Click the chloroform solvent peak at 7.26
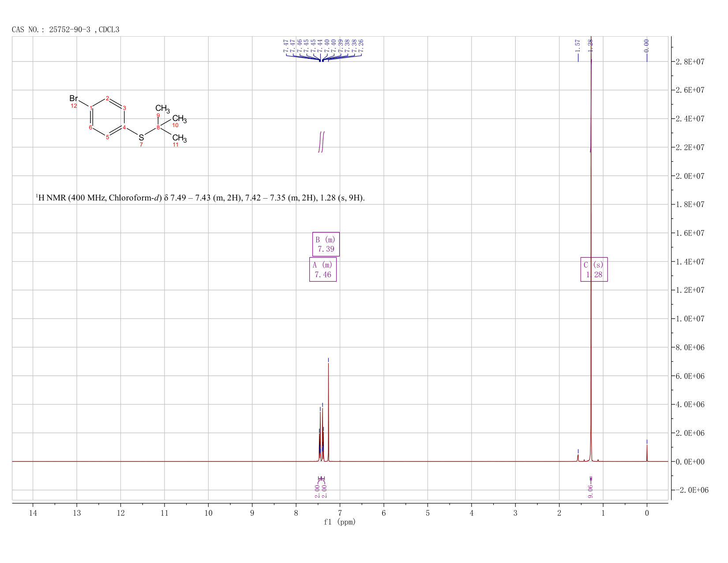728x563 pixels. pyautogui.click(x=328, y=412)
